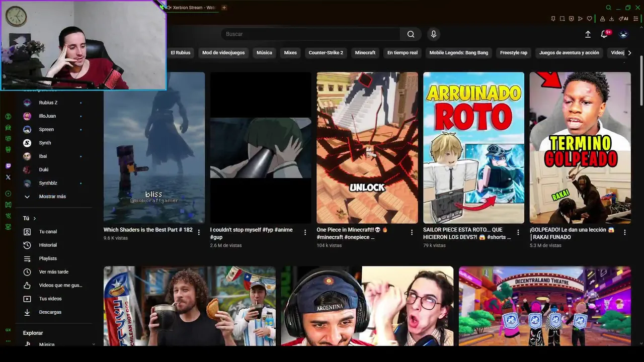The width and height of the screenshot is (644, 362).
Task: Open options menu for Which Shaders video
Action: [x=199, y=232]
